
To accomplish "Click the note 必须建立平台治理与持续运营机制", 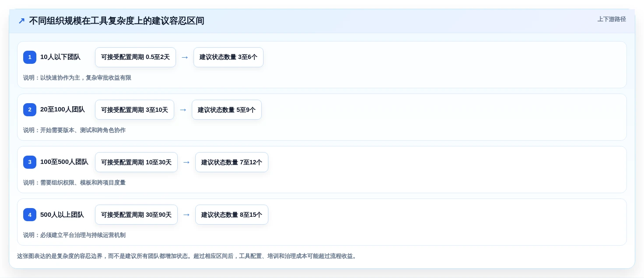I will [83, 235].
